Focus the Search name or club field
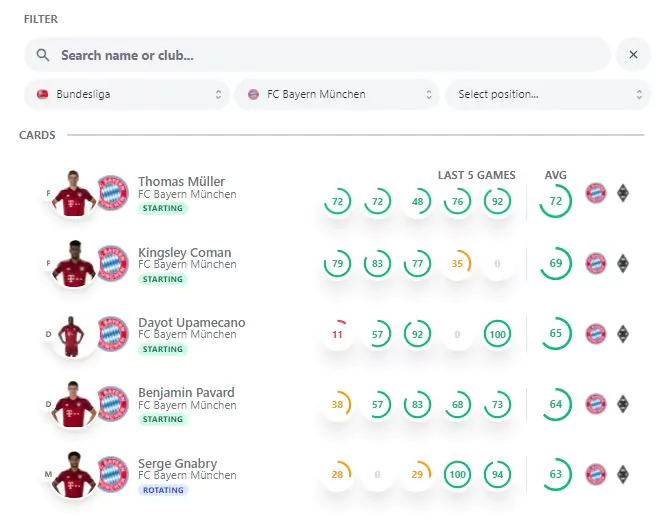The width and height of the screenshot is (665, 519). tap(317, 55)
